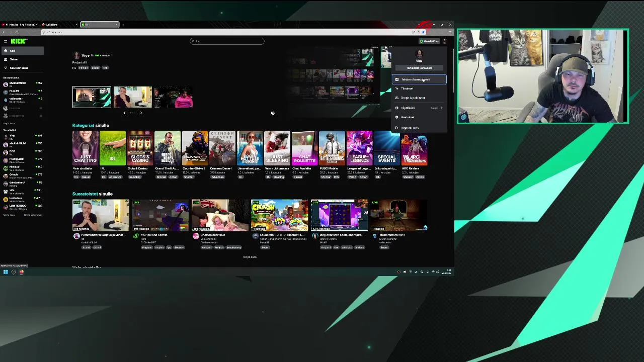Open the Chat Roulette category card
The width and height of the screenshot is (644, 362).
click(304, 148)
